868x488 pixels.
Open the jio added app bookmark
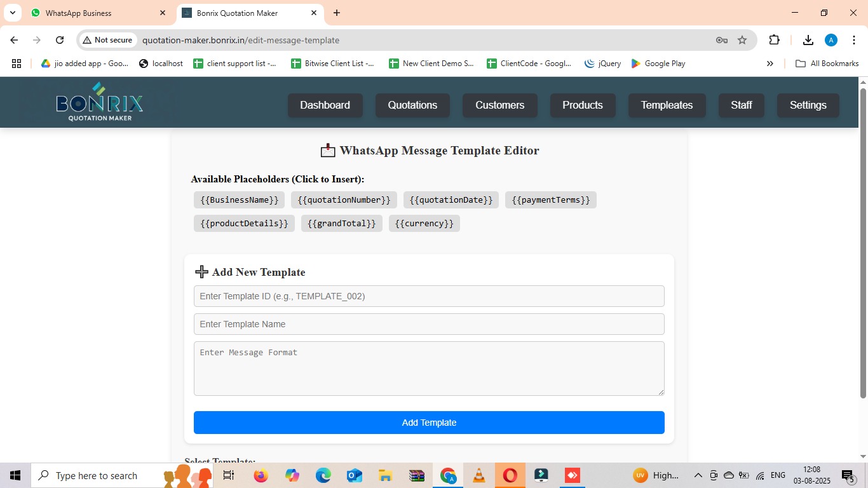[x=85, y=64]
